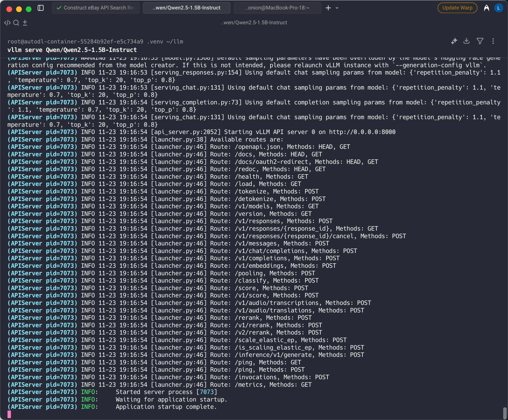Screen dimensions: 508x420
Task: Open the code review icon
Action: (7, 23)
